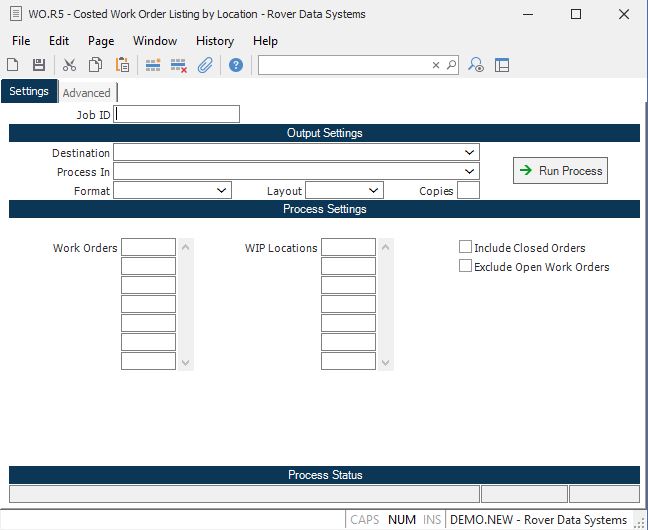Click the Save disk icon
Image resolution: width=648 pixels, height=530 pixels.
39,65
